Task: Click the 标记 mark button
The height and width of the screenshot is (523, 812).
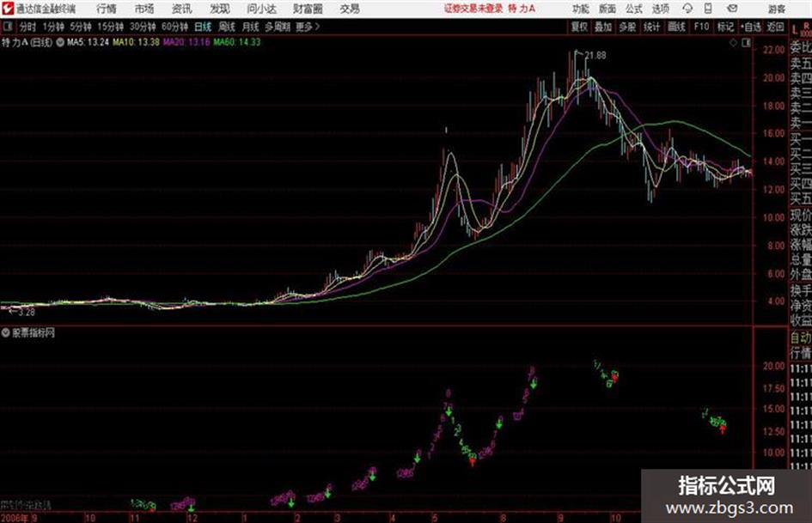Action: 725,27
